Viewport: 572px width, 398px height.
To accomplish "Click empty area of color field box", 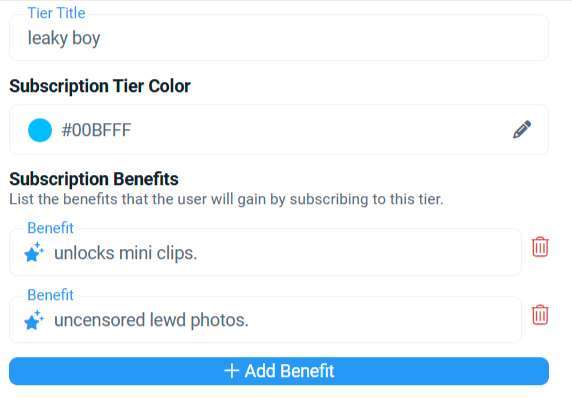I will (x=321, y=130).
